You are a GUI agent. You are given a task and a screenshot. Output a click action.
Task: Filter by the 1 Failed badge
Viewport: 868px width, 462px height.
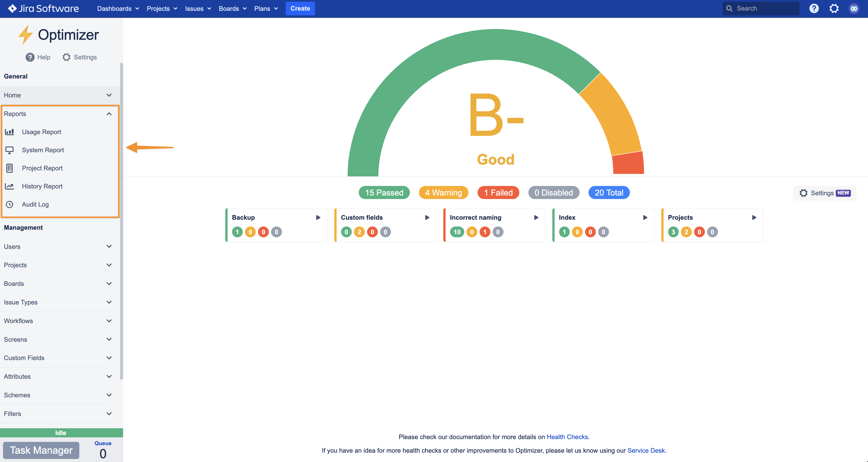pyautogui.click(x=498, y=192)
